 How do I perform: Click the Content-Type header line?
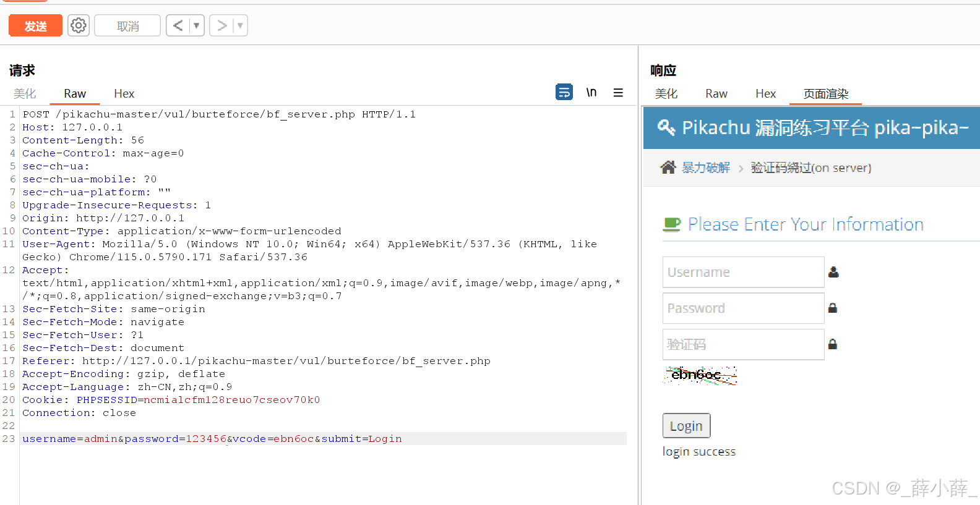[182, 231]
